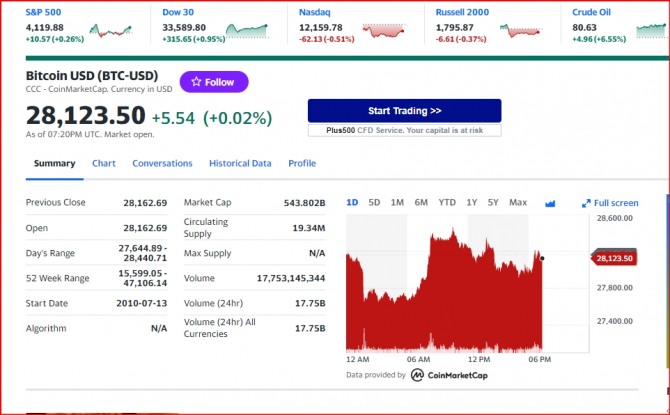The image size is (670, 415).
Task: Show the Max chart range
Action: coord(518,203)
